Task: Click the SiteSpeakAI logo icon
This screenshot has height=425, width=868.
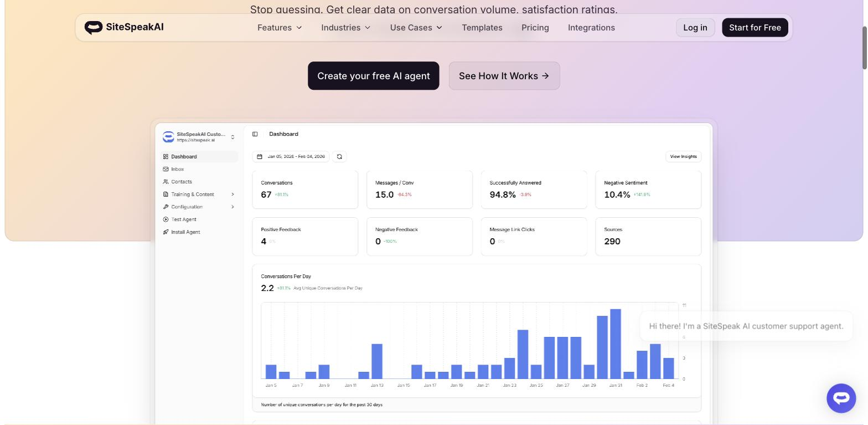Action: point(93,27)
